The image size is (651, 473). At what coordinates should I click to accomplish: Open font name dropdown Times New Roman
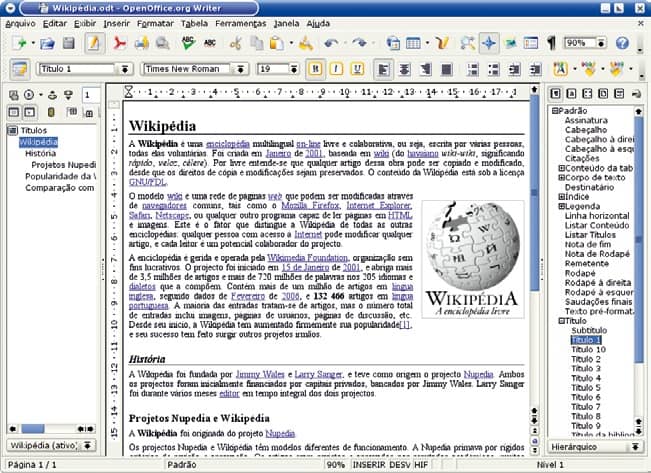[x=240, y=69]
